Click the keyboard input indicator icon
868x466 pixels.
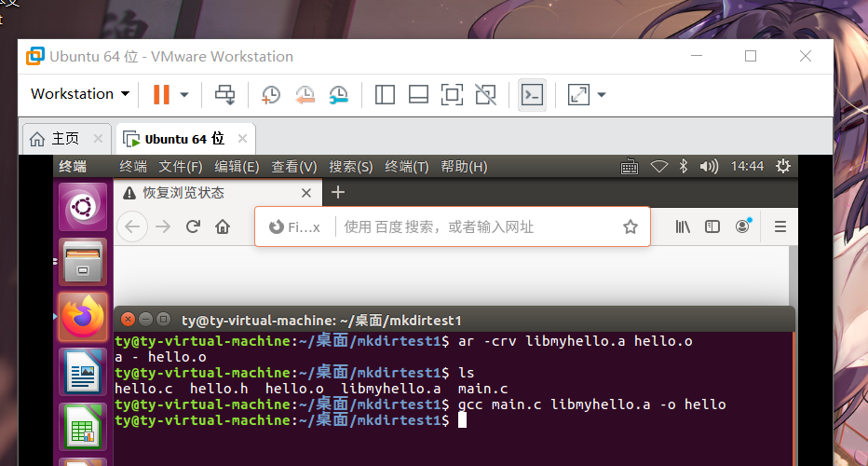pos(630,166)
